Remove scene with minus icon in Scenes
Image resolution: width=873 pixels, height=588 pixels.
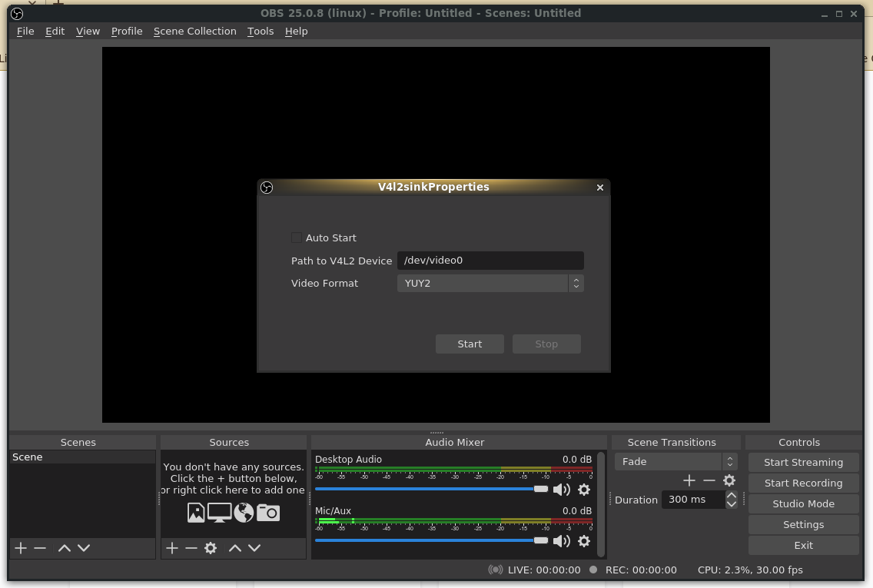(40, 548)
